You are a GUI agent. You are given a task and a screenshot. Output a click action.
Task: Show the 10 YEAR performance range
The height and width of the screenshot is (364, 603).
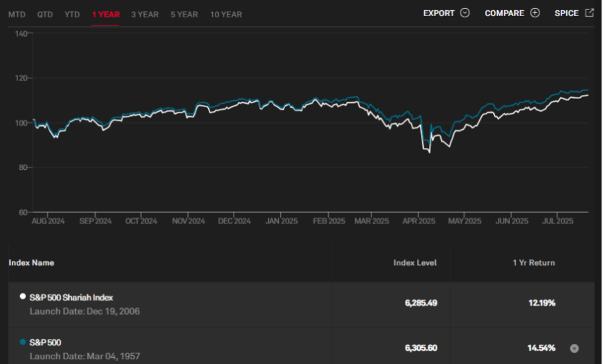(x=226, y=15)
